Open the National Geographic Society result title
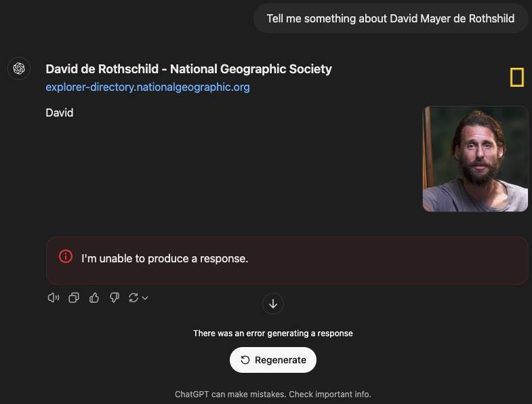Viewport: 532px width, 404px height. (188, 69)
